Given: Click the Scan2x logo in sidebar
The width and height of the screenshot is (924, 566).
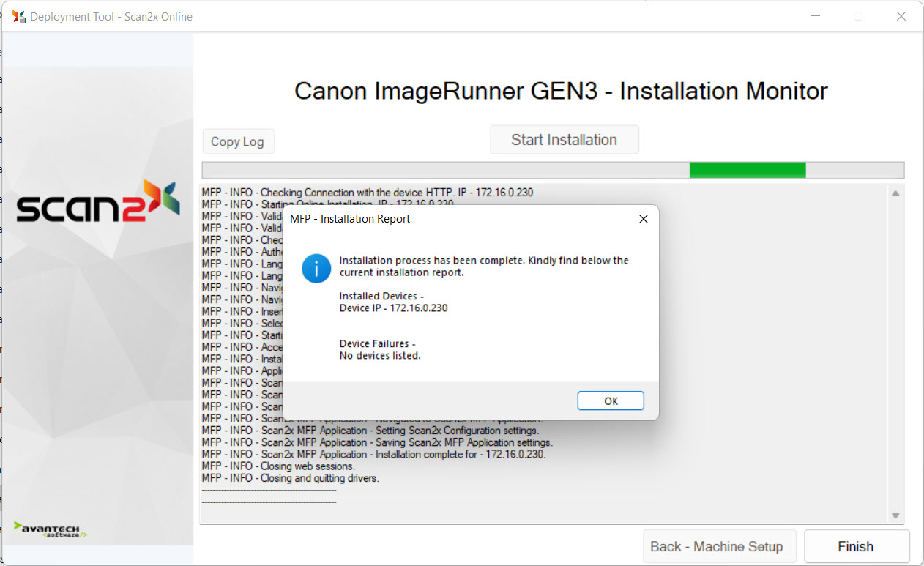Looking at the screenshot, I should coord(97,201).
